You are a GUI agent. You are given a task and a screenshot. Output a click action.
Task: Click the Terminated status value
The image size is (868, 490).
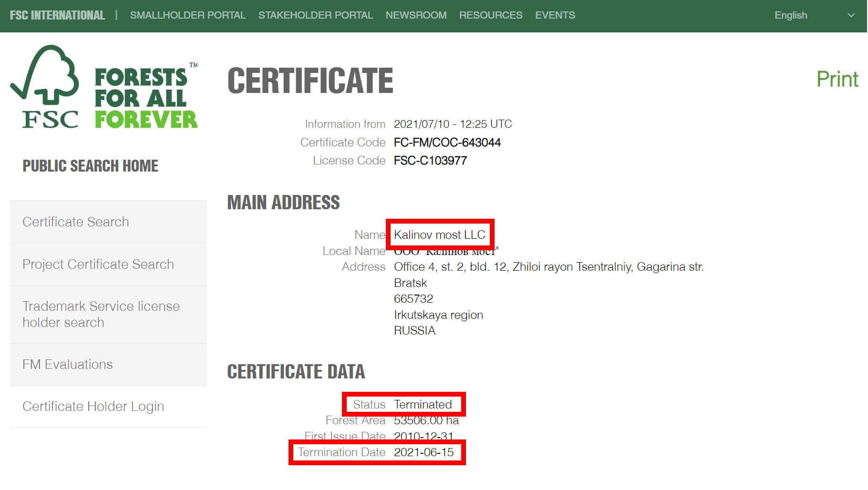(423, 404)
